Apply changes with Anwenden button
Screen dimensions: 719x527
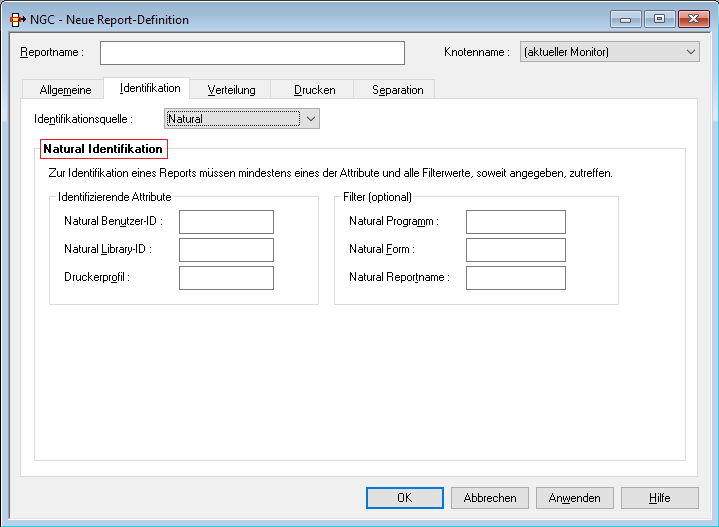tap(575, 498)
